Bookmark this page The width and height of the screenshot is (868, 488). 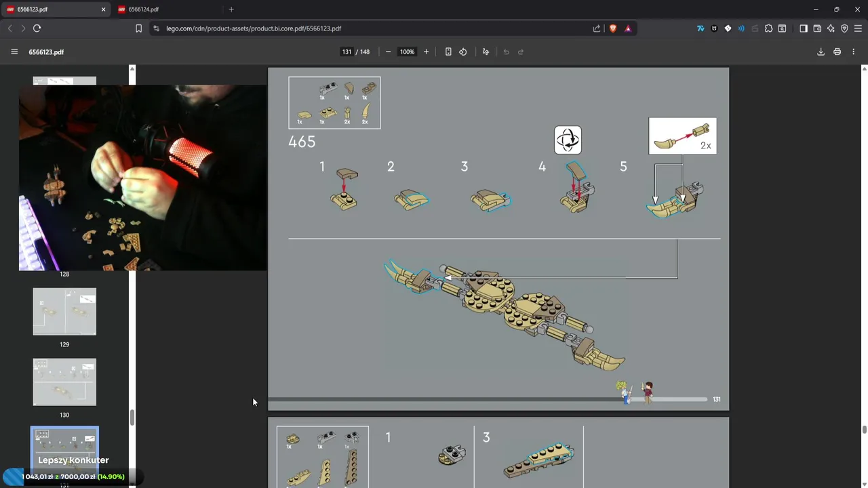tap(138, 28)
